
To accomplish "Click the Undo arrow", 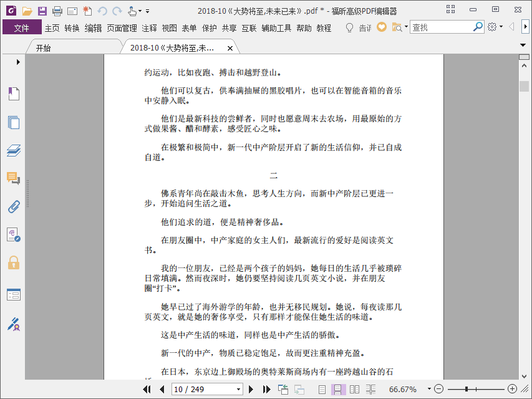I will (102, 11).
